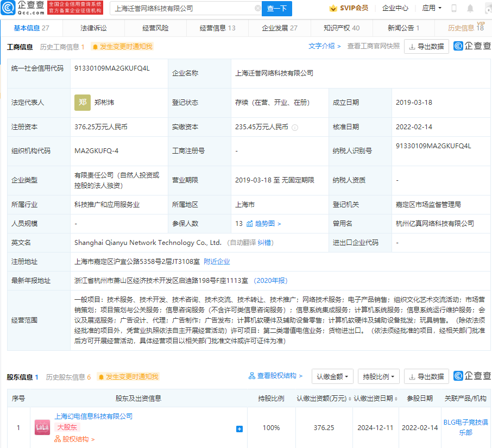Click the bilibili shareholder logo
The width and height of the screenshot is (492, 448).
click(42, 427)
